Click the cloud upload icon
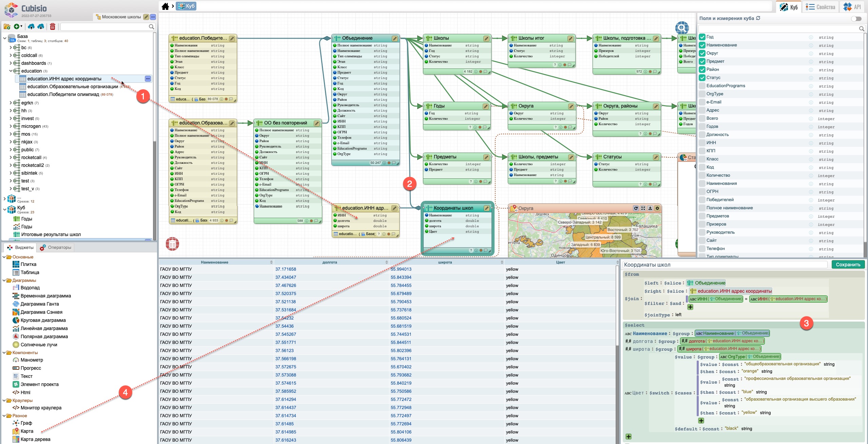The height and width of the screenshot is (444, 868). 31,26
